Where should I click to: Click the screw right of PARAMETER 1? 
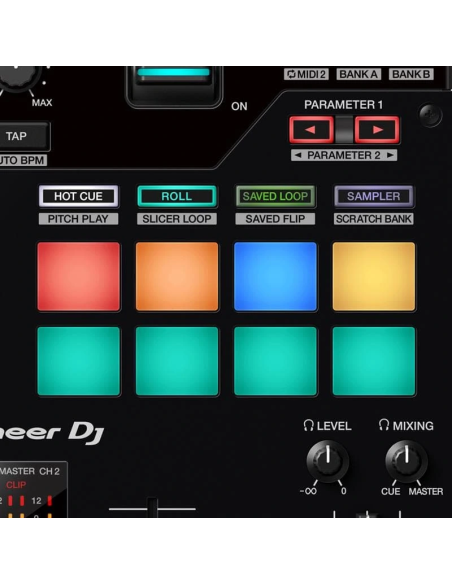pyautogui.click(x=431, y=115)
